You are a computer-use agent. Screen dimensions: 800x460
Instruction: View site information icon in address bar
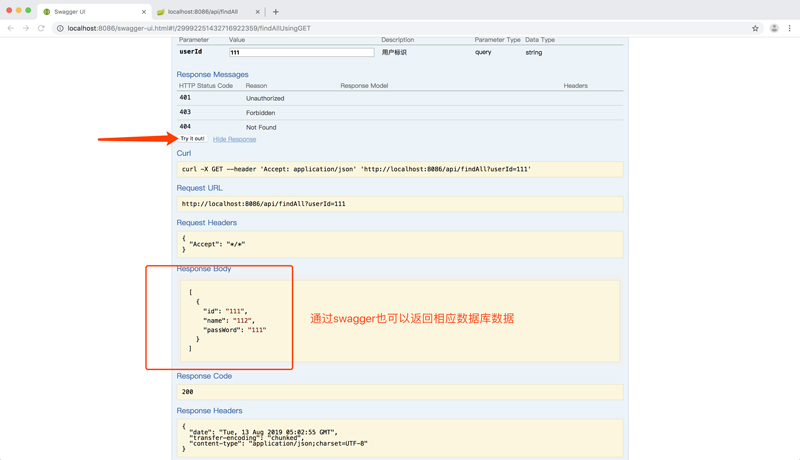(60, 28)
